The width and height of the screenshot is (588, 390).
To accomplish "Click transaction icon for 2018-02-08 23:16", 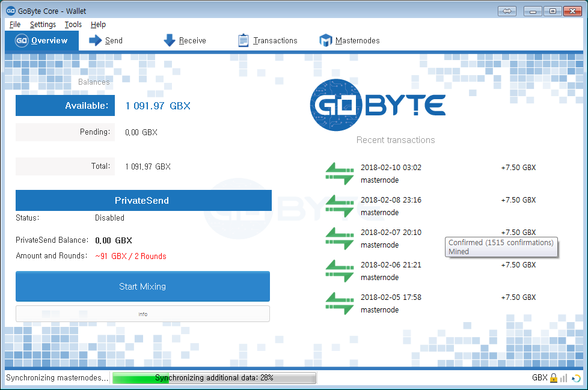I will point(339,206).
